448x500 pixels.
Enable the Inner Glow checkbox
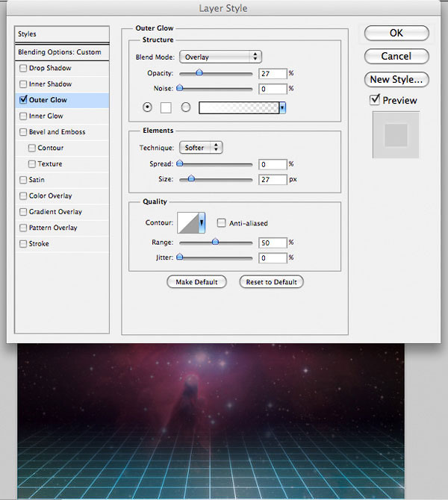(23, 116)
